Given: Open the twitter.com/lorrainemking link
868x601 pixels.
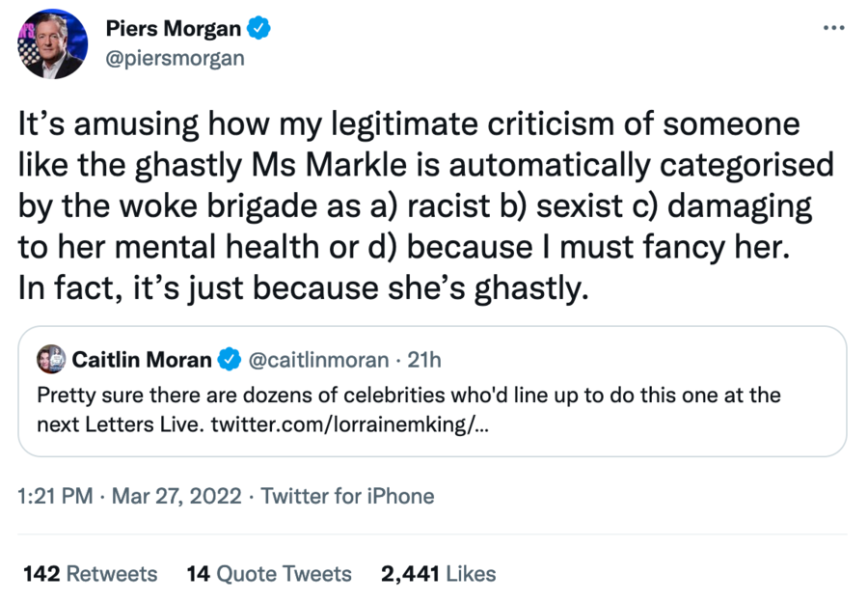Looking at the screenshot, I should pyautogui.click(x=350, y=424).
